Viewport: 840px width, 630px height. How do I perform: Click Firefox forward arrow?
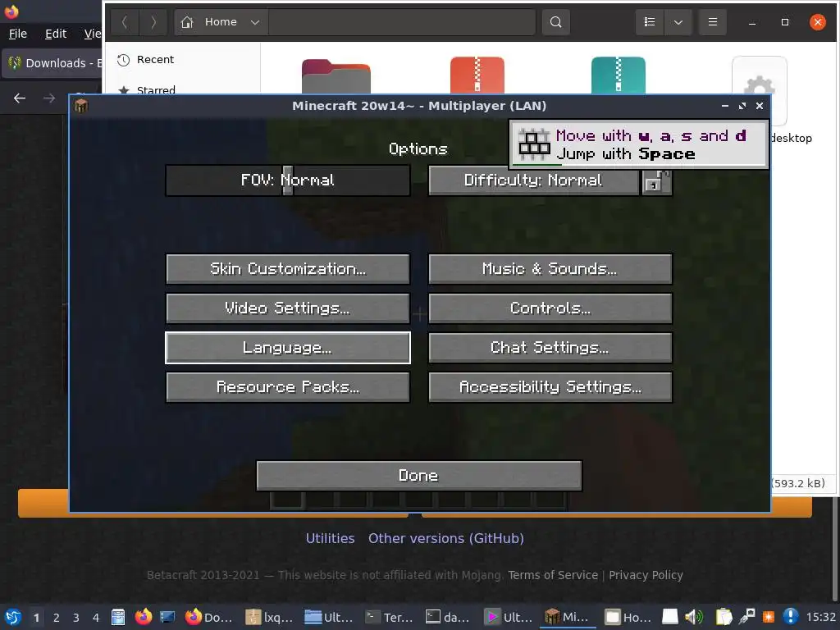click(x=48, y=98)
